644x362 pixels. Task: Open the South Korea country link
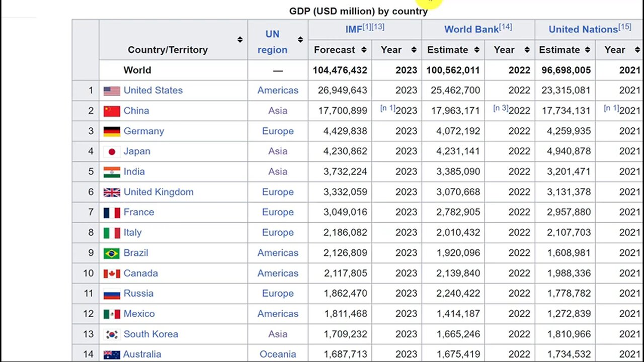151,334
